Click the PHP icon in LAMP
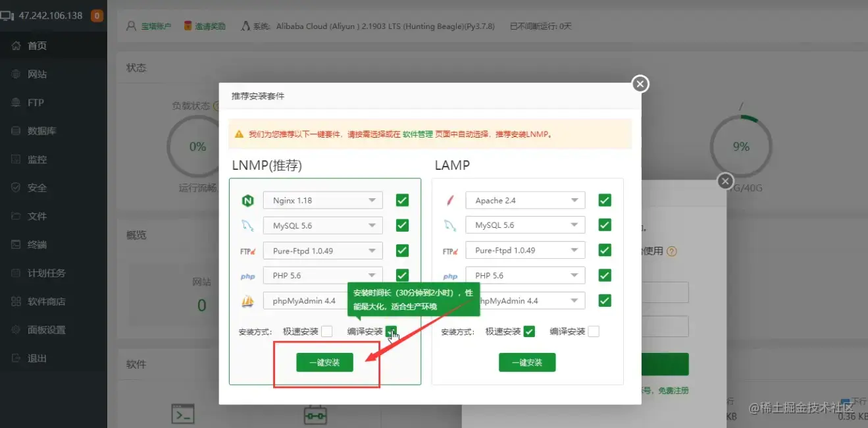The image size is (868, 428). [450, 277]
